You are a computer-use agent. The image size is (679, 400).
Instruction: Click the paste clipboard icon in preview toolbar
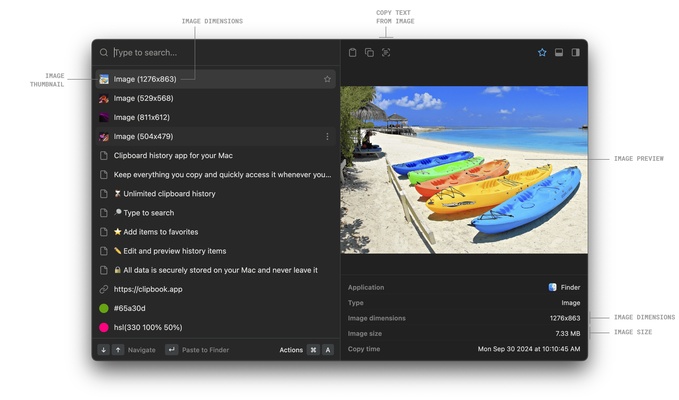[352, 52]
